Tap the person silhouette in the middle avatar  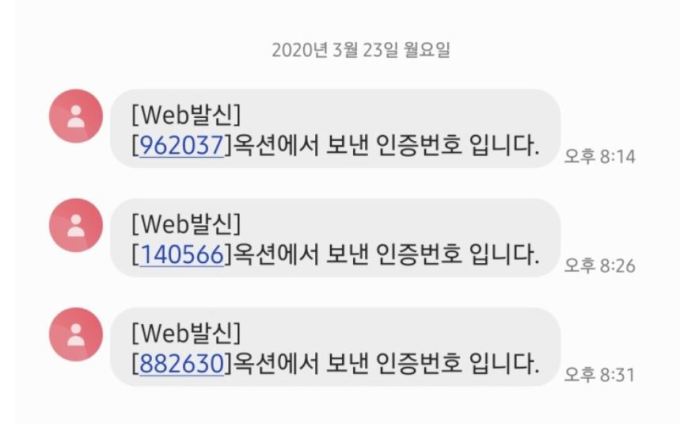[x=76, y=225]
